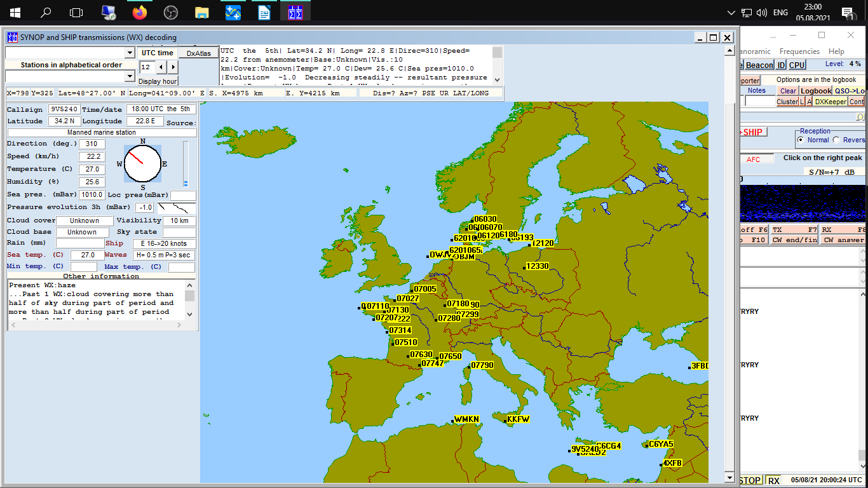Open the alphabetical stations dropdown

coord(130,76)
